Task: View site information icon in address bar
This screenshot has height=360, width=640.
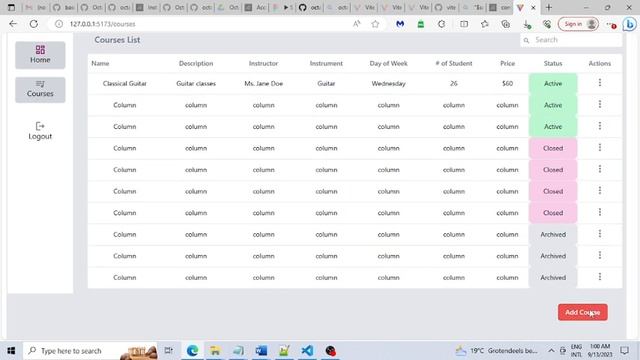Action: coord(59,24)
